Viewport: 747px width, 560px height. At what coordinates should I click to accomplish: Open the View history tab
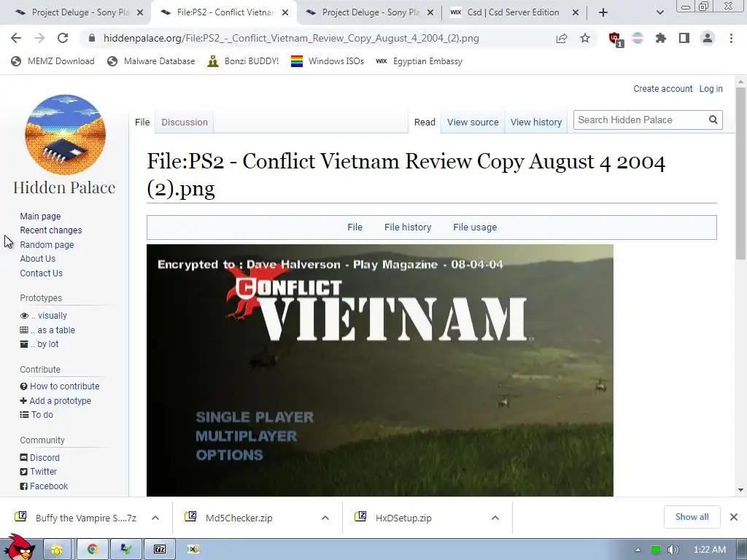tap(536, 122)
